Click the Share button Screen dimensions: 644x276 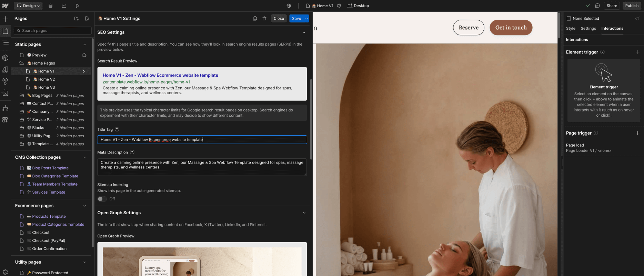(x=612, y=6)
